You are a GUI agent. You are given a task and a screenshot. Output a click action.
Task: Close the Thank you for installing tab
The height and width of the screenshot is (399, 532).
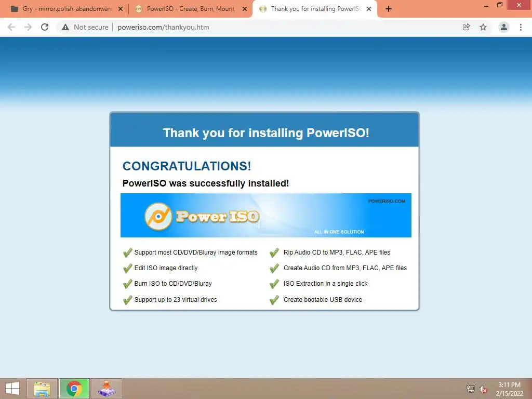point(369,9)
